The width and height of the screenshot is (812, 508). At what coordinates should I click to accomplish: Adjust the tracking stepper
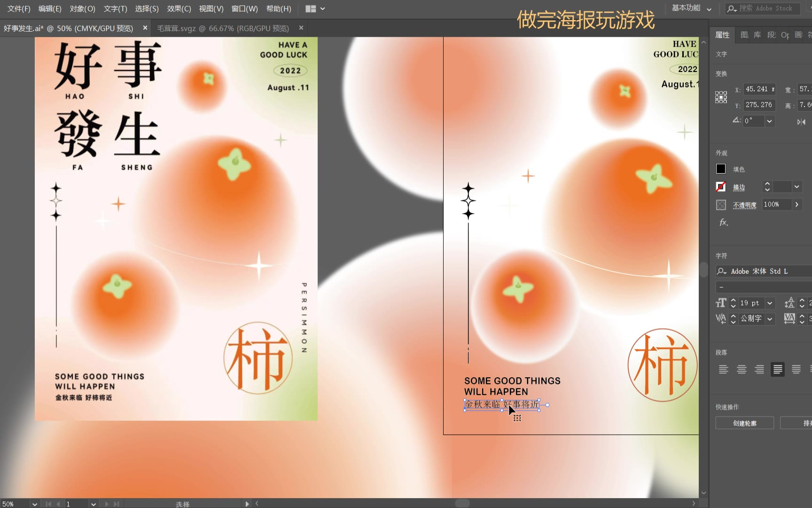point(802,319)
